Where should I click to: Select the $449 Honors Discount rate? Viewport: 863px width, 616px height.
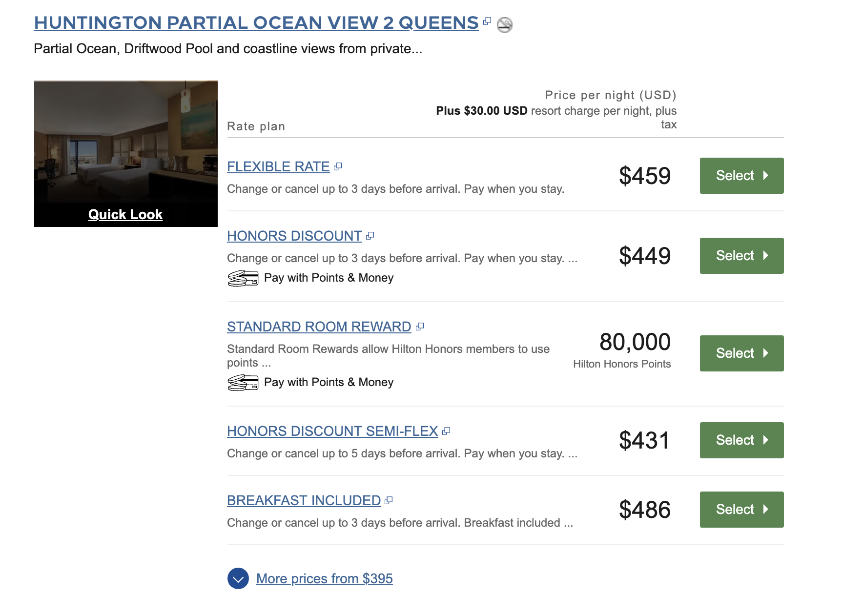tap(742, 256)
